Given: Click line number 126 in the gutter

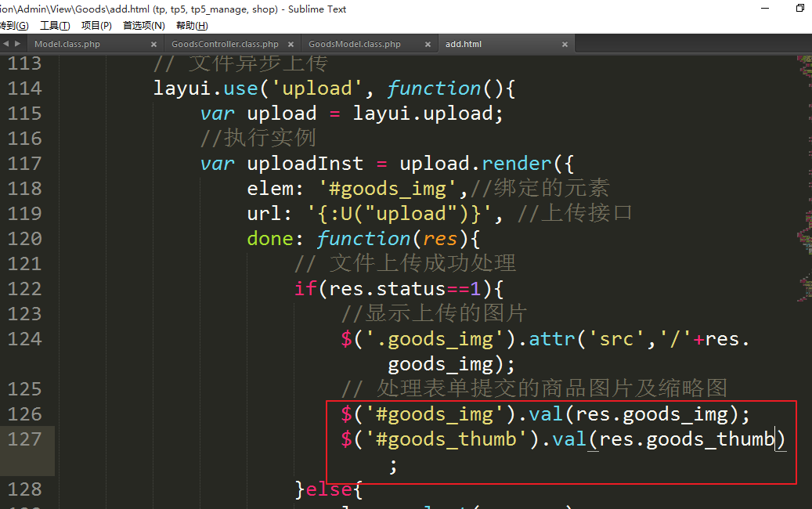Looking at the screenshot, I should click(x=25, y=414).
